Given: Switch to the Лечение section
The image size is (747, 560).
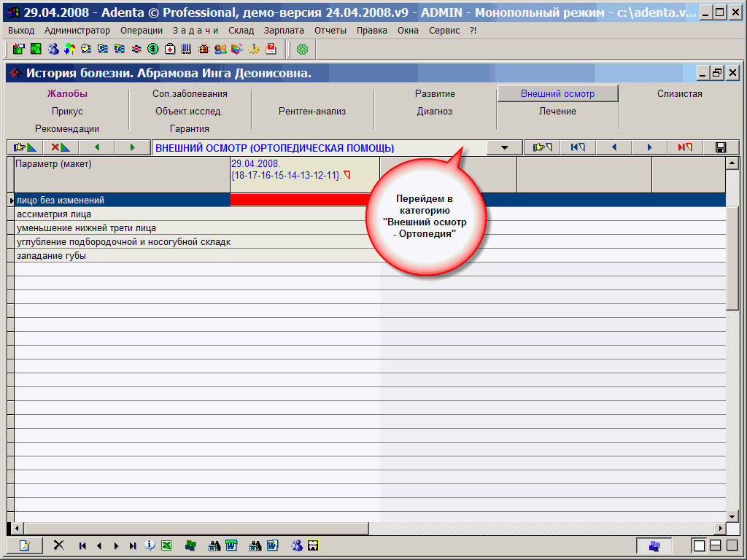Looking at the screenshot, I should point(557,112).
